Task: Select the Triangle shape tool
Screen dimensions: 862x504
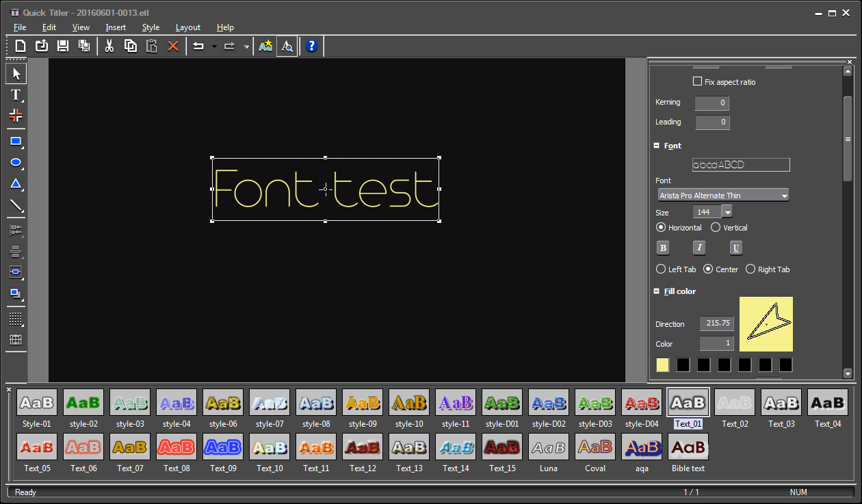Action: pos(16,184)
